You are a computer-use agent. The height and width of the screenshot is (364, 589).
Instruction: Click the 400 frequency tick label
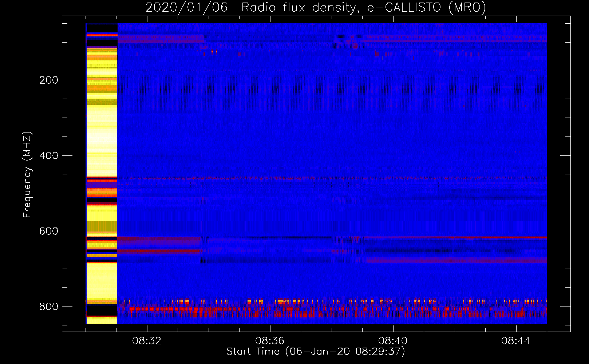click(49, 156)
